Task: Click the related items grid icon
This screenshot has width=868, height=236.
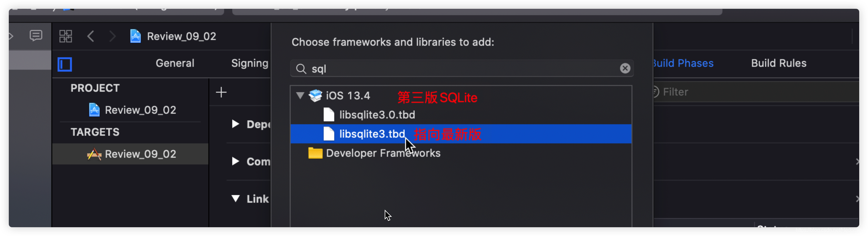Action: [66, 36]
